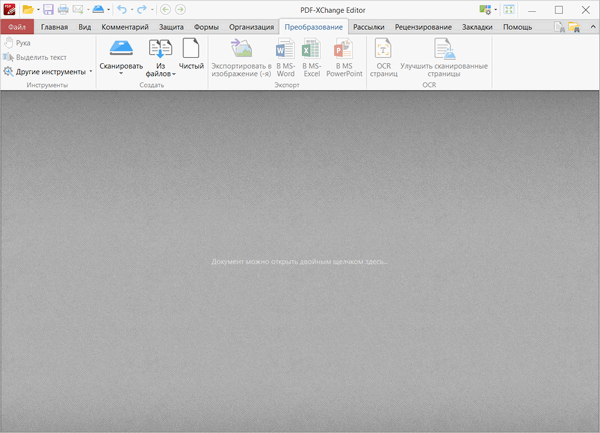The image size is (600, 433).
Task: Open the Файл menu
Action: (17, 26)
